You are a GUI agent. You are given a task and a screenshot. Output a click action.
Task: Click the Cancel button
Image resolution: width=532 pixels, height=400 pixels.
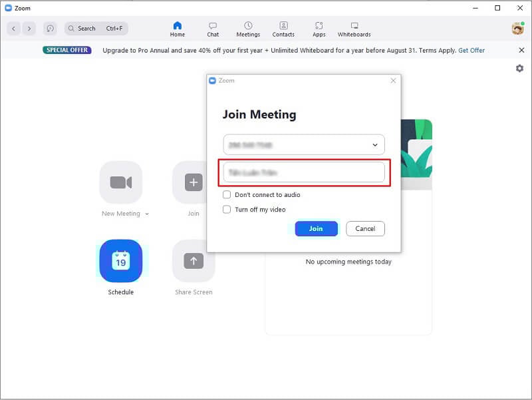(365, 228)
